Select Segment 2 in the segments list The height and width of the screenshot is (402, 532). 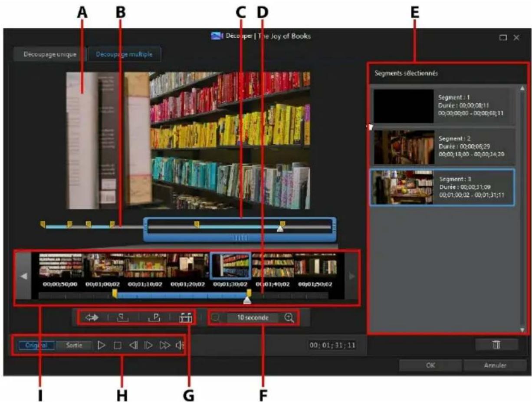tap(443, 146)
